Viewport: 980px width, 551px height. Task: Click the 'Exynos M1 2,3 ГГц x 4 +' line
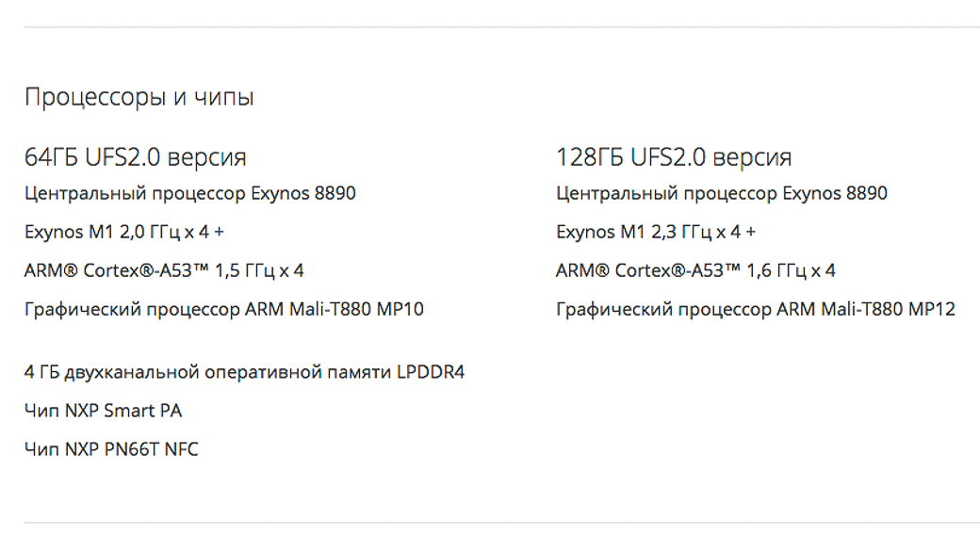point(656,233)
